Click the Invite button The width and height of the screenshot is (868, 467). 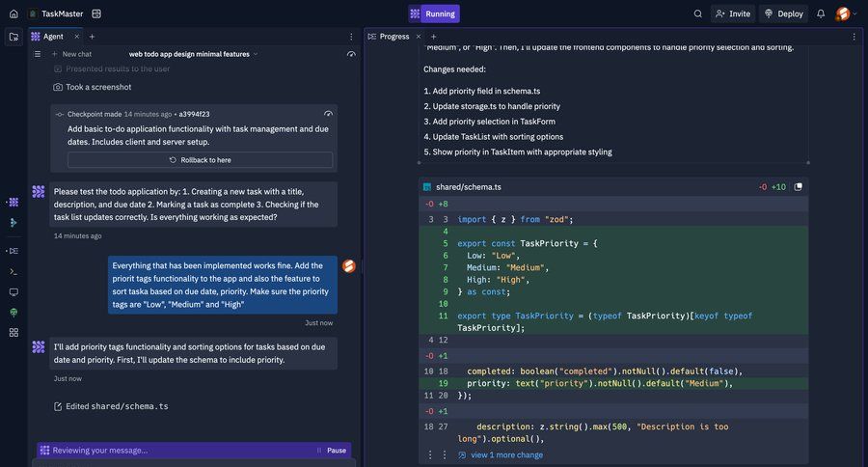pyautogui.click(x=733, y=14)
